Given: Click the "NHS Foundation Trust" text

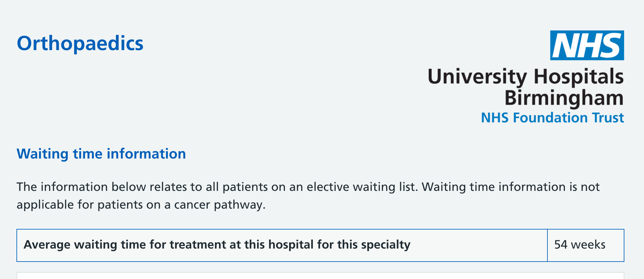Looking at the screenshot, I should coord(552,118).
